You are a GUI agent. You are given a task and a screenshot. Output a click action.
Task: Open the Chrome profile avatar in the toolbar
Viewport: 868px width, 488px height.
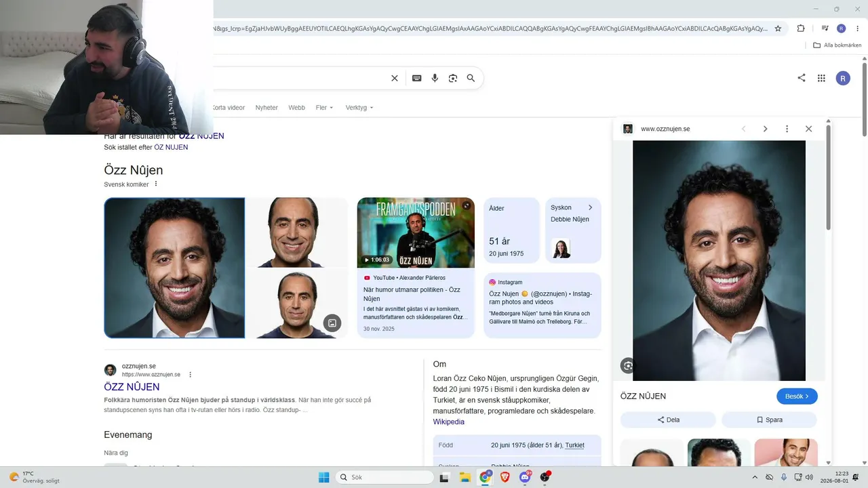pos(842,28)
